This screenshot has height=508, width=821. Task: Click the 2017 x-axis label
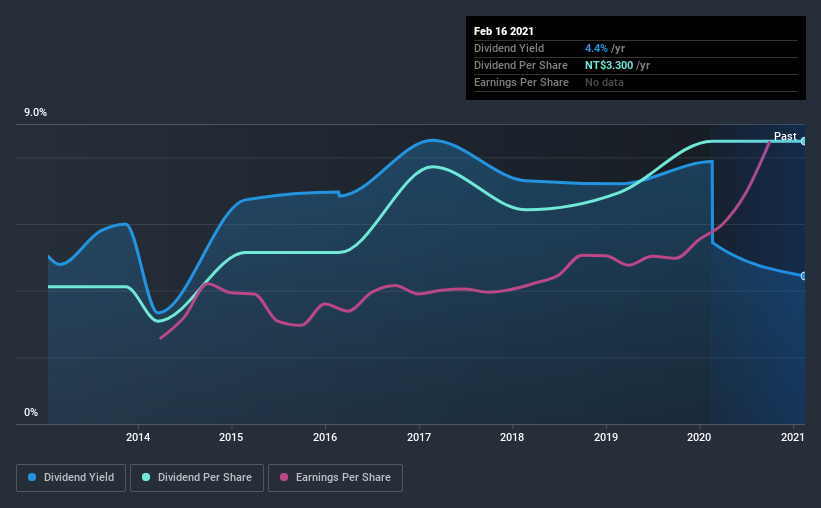pyautogui.click(x=419, y=437)
